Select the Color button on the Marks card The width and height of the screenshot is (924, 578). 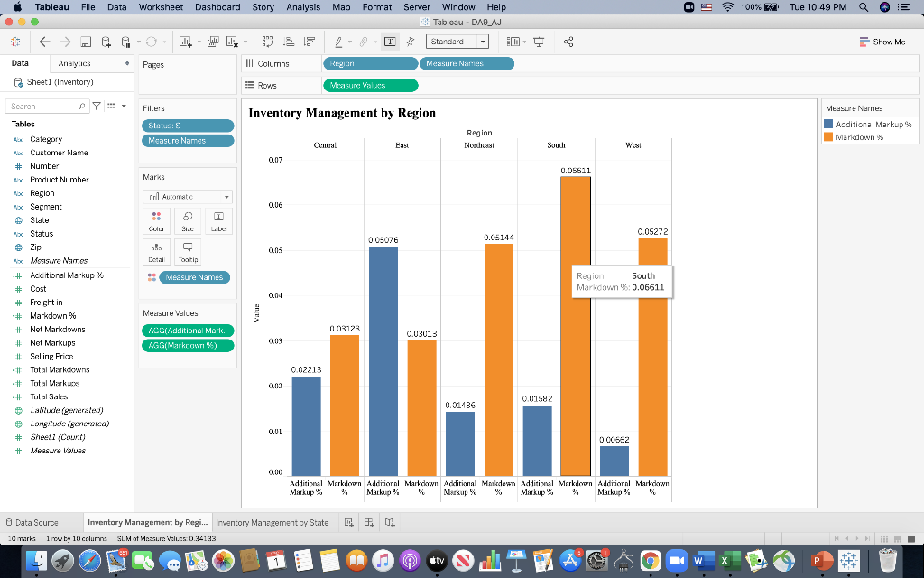[x=156, y=220]
